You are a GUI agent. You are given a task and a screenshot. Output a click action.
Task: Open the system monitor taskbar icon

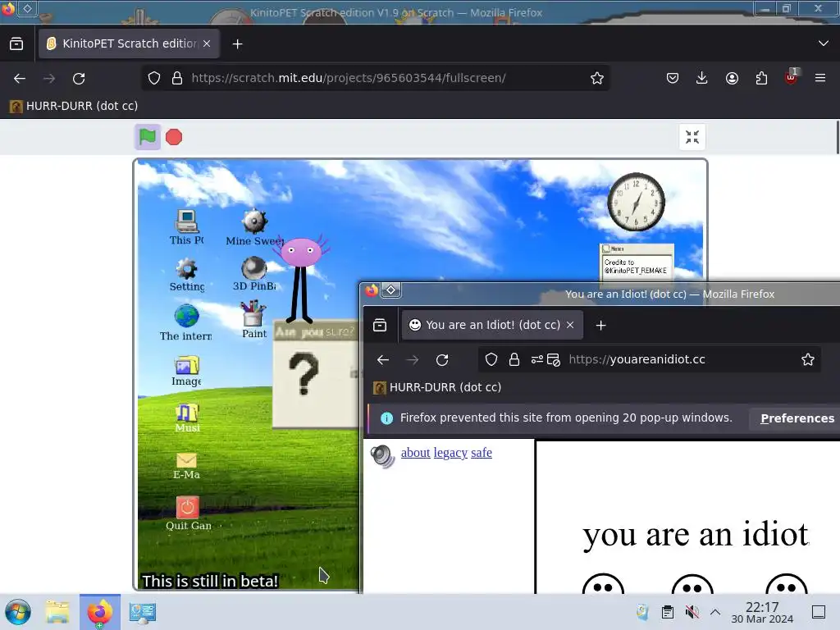[143, 612]
